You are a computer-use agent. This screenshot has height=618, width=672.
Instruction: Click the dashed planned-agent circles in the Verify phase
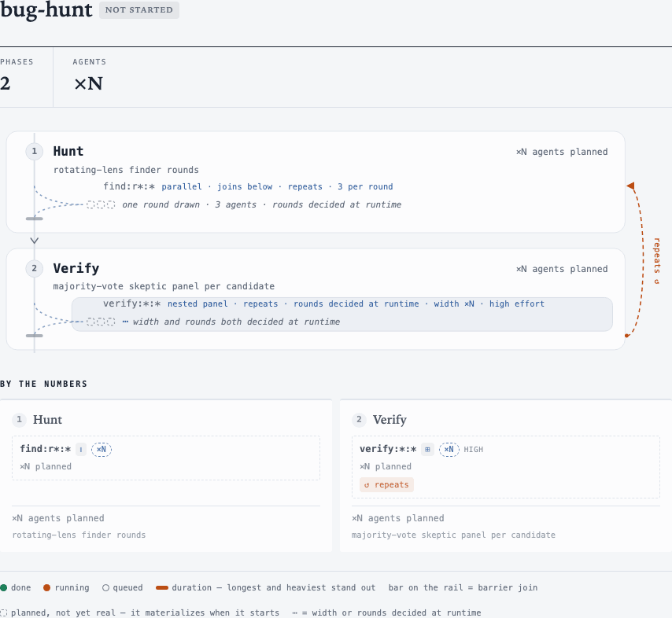(101, 322)
